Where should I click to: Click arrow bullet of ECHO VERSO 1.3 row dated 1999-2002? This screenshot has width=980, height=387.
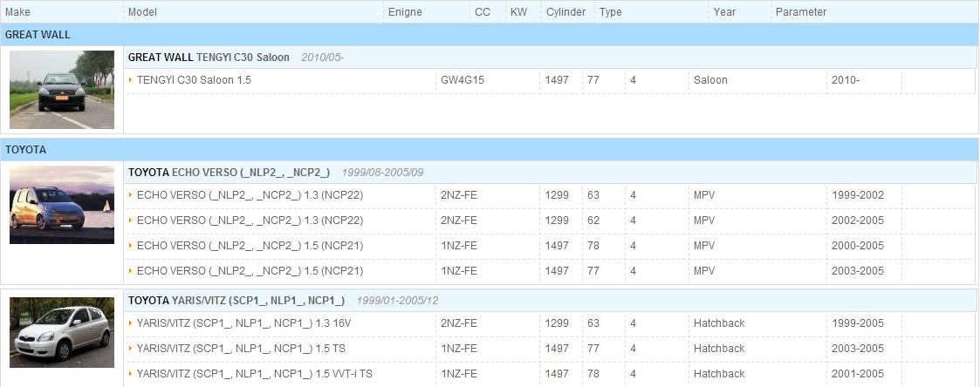(x=131, y=195)
